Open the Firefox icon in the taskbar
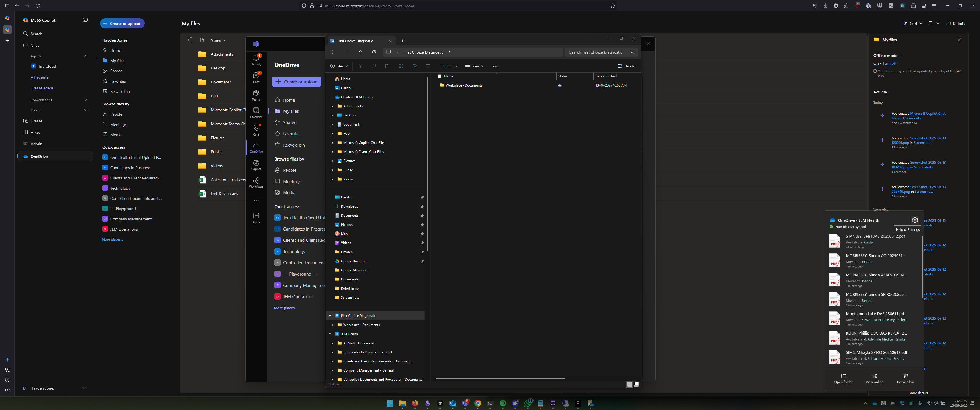Image resolution: width=980 pixels, height=410 pixels. pos(415,403)
